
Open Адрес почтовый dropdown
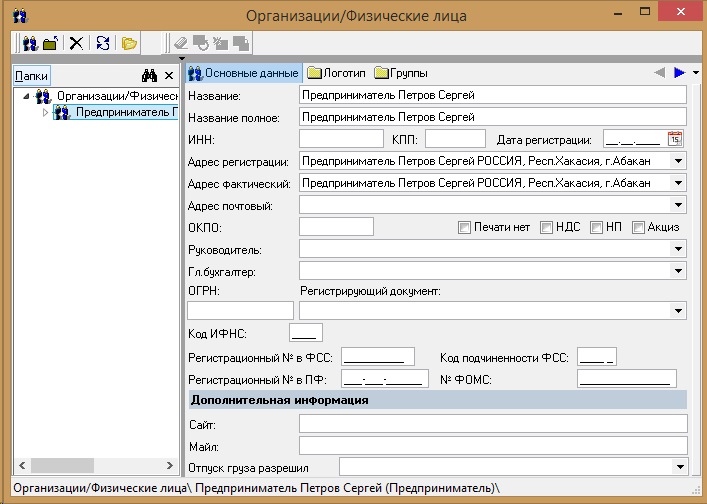click(678, 205)
